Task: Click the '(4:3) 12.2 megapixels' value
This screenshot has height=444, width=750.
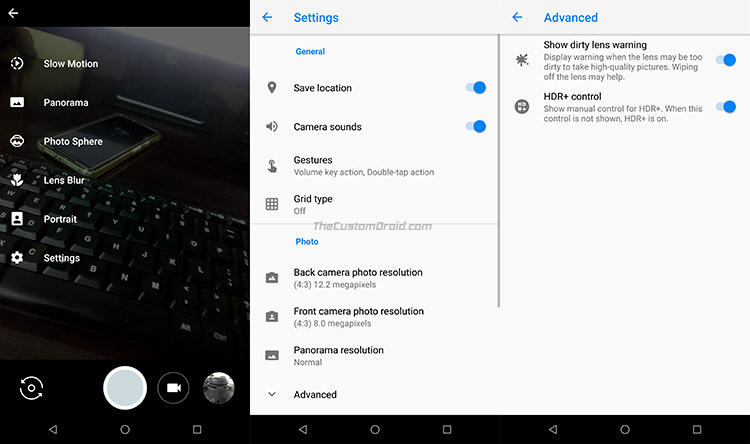Action: [335, 284]
